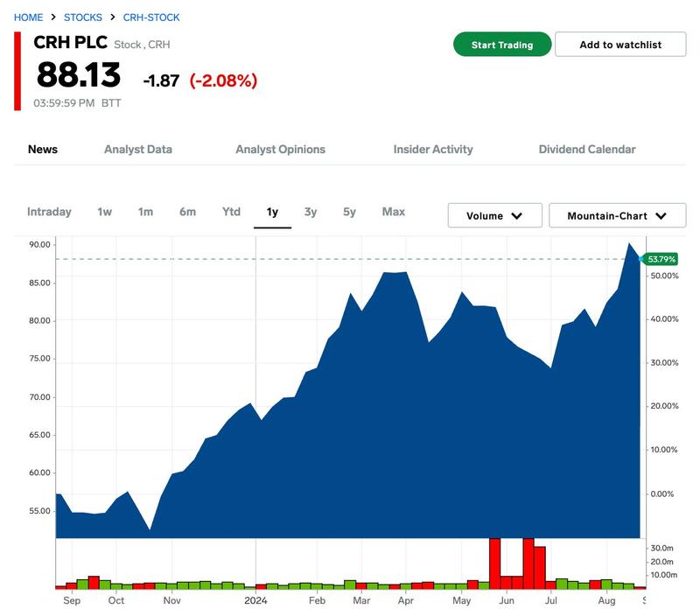Select the Max chart range

393,212
